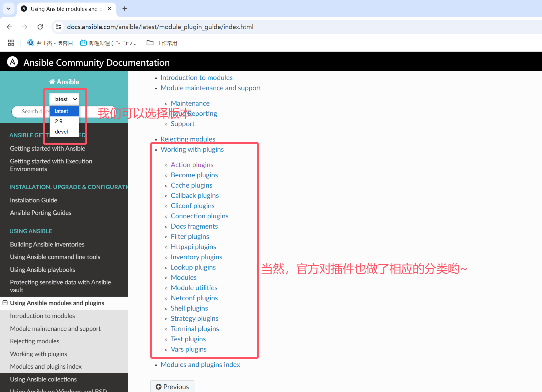Open Working with plugins in sidebar
This screenshot has height=392, width=542.
(x=38, y=354)
